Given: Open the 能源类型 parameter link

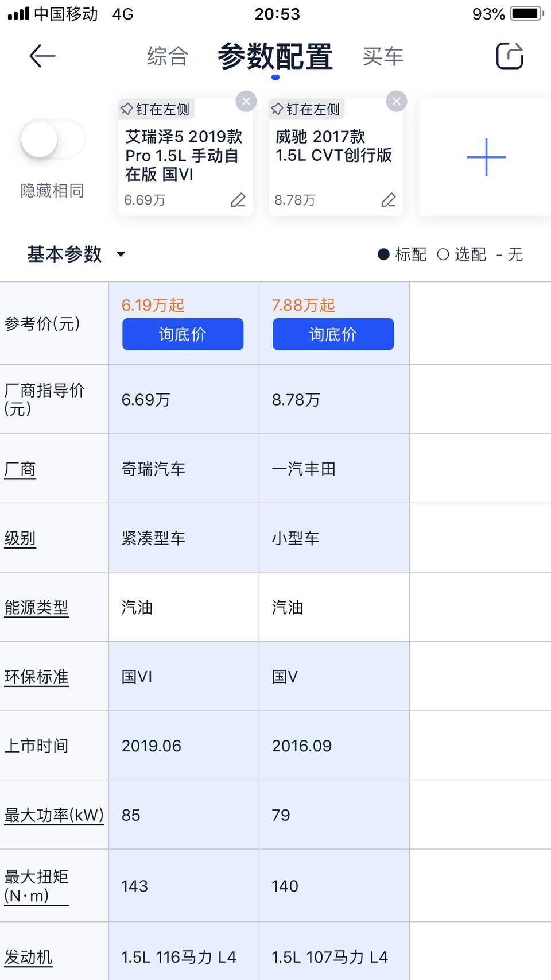Looking at the screenshot, I should point(36,608).
